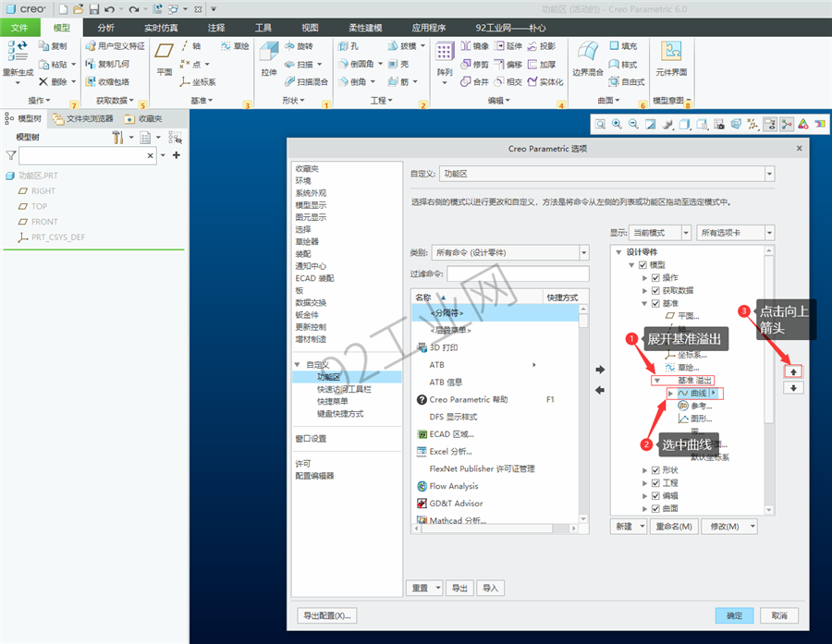The width and height of the screenshot is (832, 644).
Task: Uncheck the 形状 group checkbox
Action: [655, 470]
